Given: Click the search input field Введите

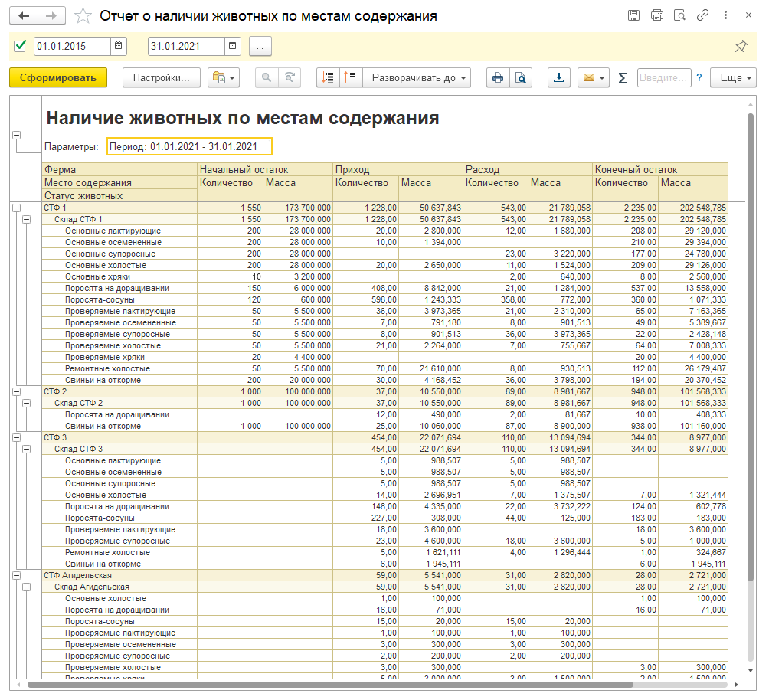Looking at the screenshot, I should (x=663, y=77).
